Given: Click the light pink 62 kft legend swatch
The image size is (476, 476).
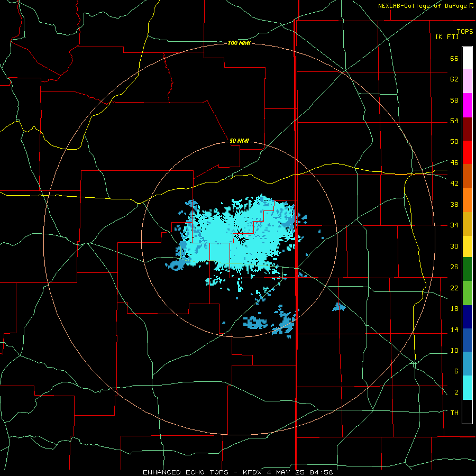Looking at the screenshot, I should (467, 81).
